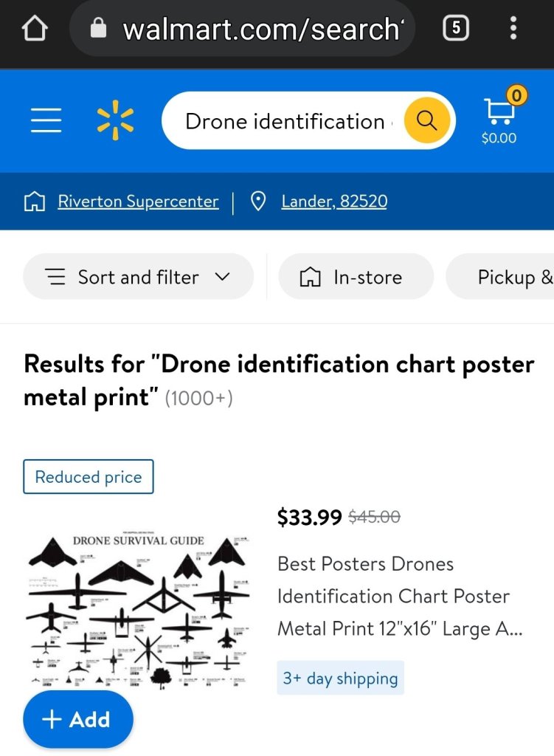Image resolution: width=554 pixels, height=756 pixels.
Task: Go to Walmart home via spark logo
Action: coord(115,121)
